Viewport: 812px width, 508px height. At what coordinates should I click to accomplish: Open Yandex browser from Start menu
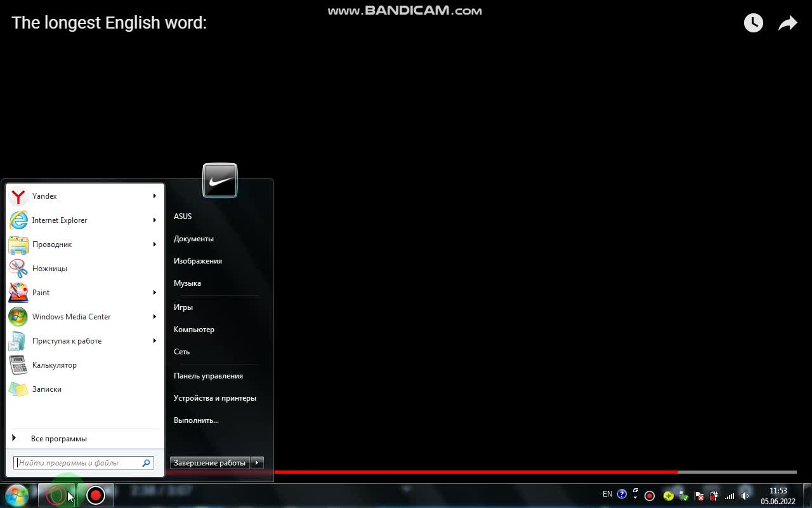tap(85, 196)
